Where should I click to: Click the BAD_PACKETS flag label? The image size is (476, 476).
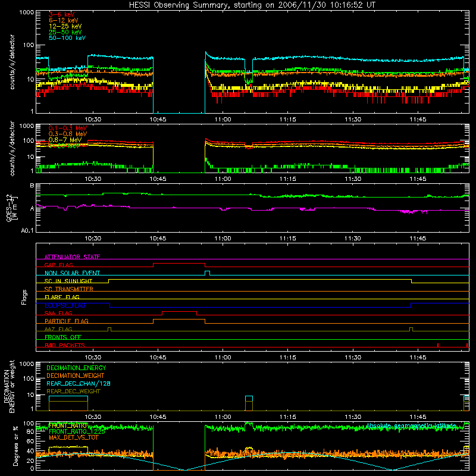tap(65, 345)
